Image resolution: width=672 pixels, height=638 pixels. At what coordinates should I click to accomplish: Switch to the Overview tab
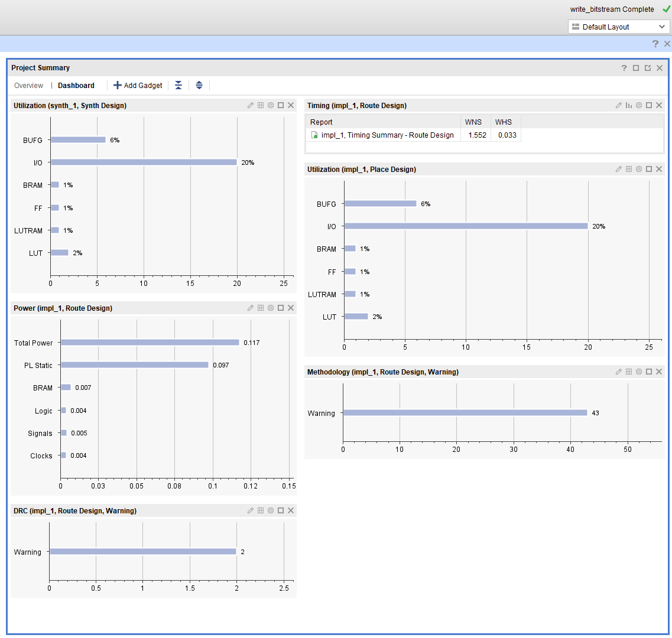click(x=29, y=86)
